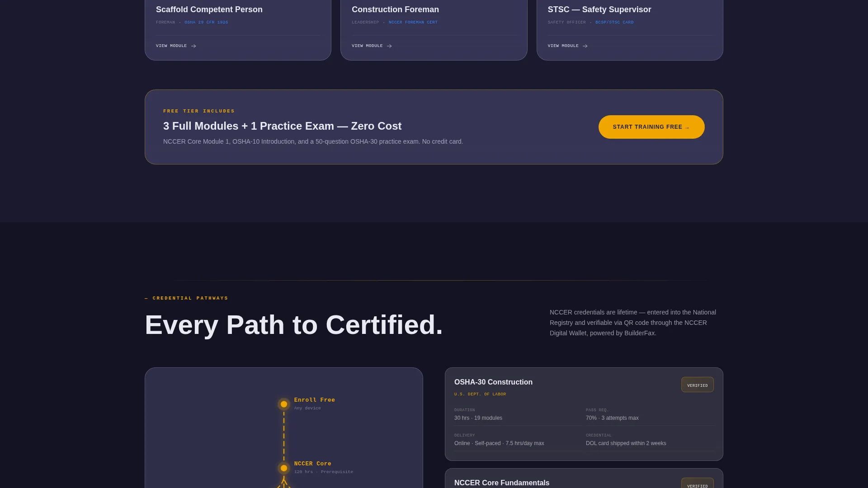Click '30 hrs · 19 modules' duration value

[x=478, y=418]
